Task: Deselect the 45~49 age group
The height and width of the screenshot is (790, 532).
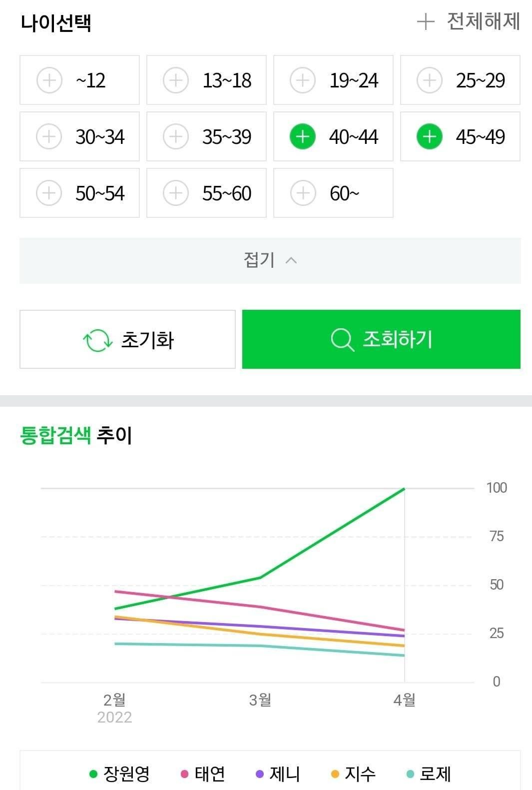Action: (460, 136)
